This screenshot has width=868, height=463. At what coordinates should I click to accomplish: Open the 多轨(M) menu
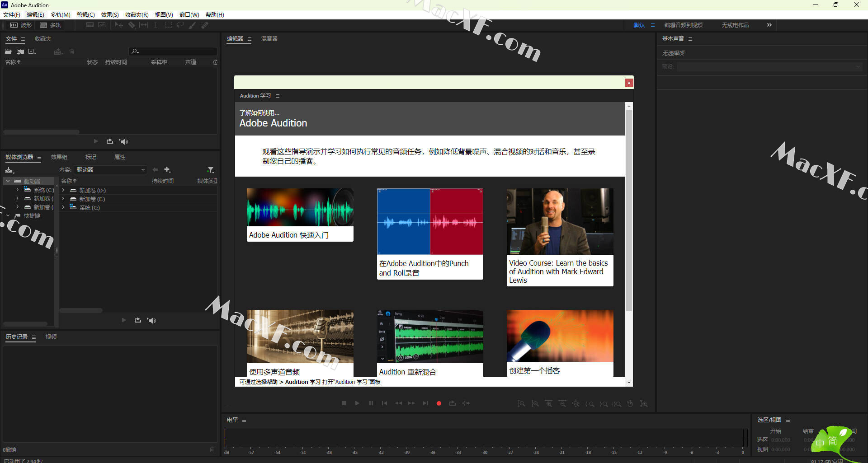click(x=61, y=15)
